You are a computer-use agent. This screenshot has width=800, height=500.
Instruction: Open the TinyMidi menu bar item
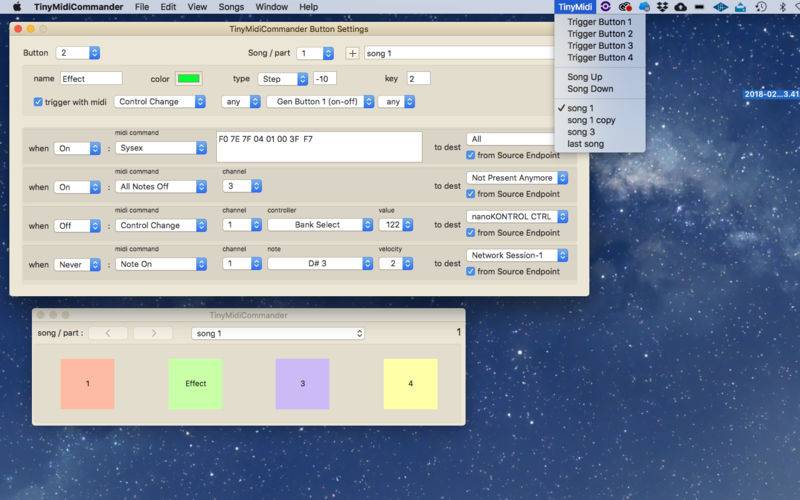point(574,7)
